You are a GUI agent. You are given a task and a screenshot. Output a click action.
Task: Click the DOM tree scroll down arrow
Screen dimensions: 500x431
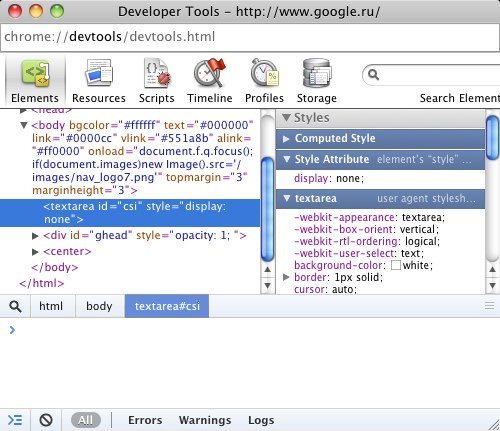[x=267, y=286]
